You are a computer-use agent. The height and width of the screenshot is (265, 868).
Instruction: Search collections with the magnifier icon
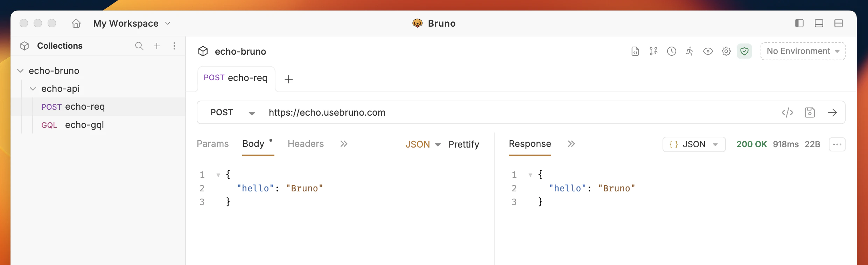139,46
